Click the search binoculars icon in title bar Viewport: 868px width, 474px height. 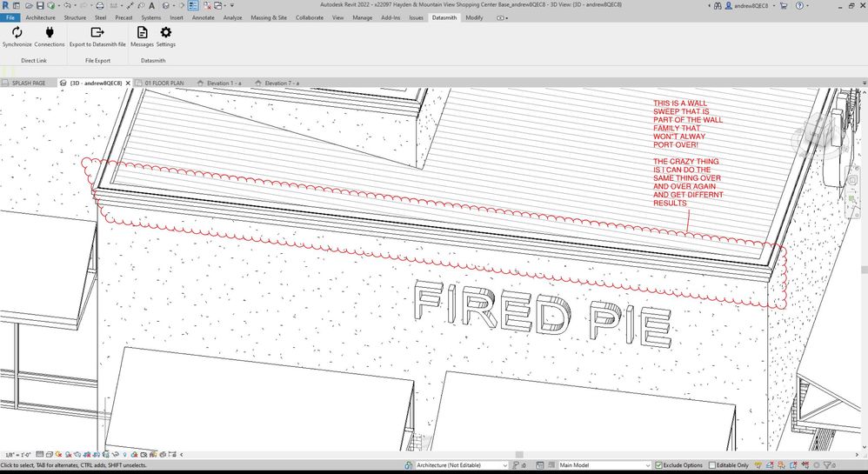click(718, 5)
